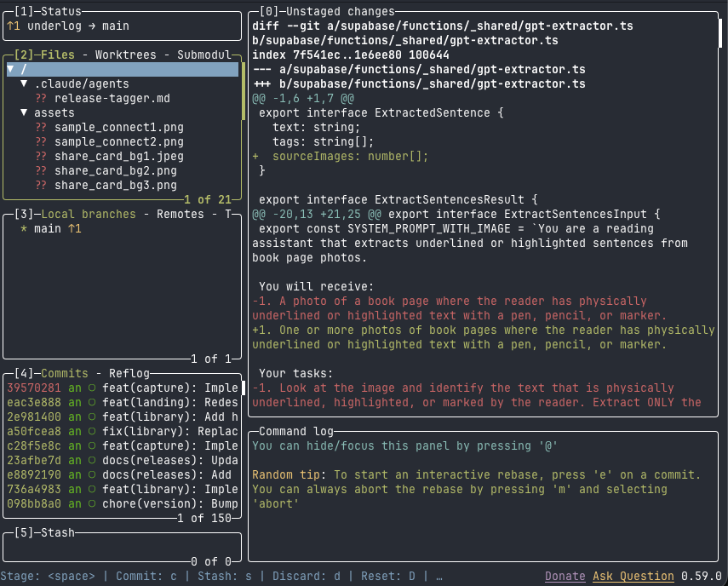Viewport: 728px width, 586px height.
Task: Open the Donate link
Action: click(565, 577)
